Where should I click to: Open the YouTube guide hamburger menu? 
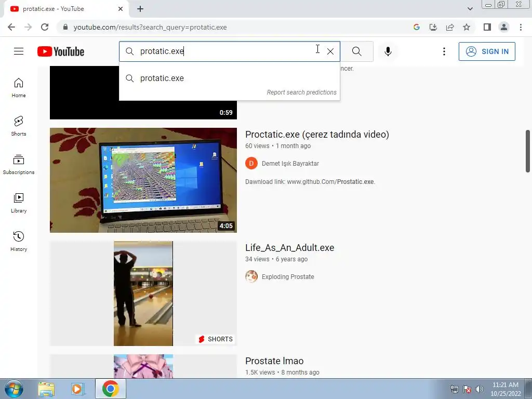(x=19, y=51)
